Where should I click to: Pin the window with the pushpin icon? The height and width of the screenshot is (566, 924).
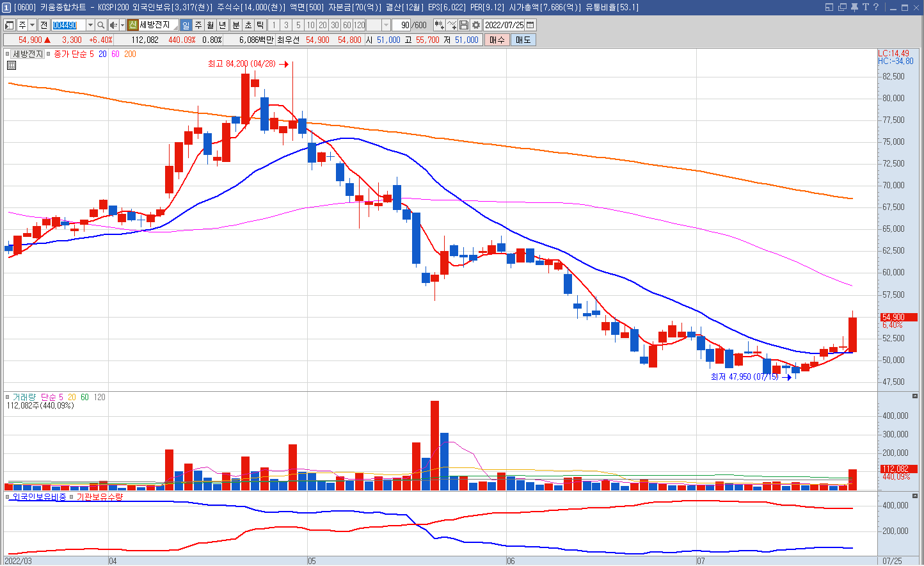pos(854,7)
